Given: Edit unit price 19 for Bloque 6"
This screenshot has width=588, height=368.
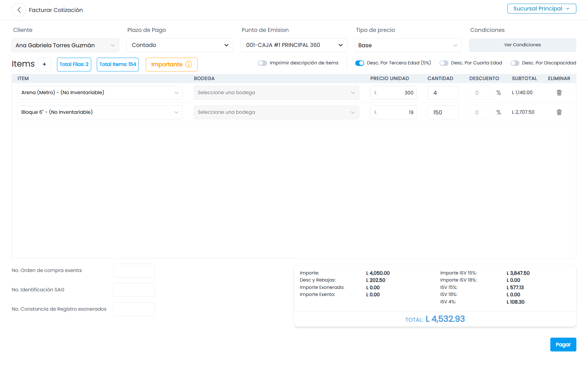Looking at the screenshot, I should coord(393,112).
